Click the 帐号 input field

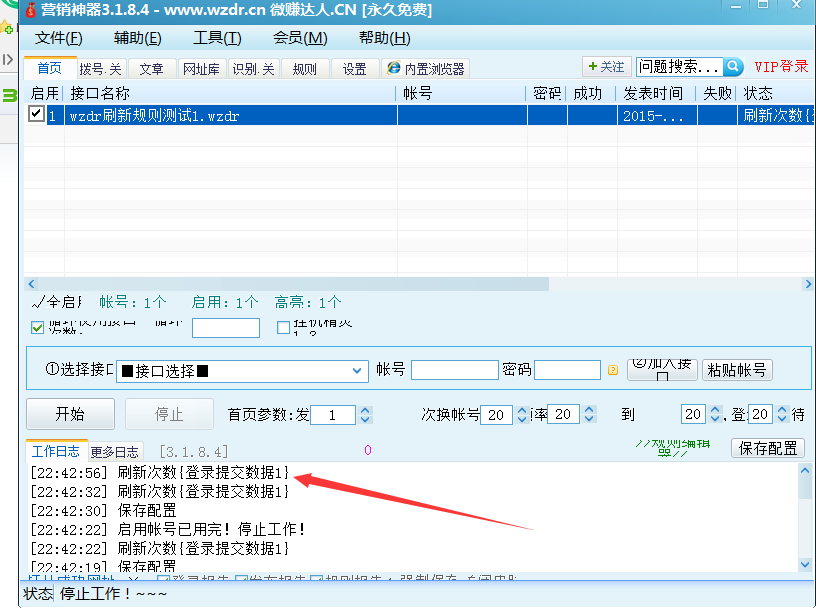coord(453,371)
